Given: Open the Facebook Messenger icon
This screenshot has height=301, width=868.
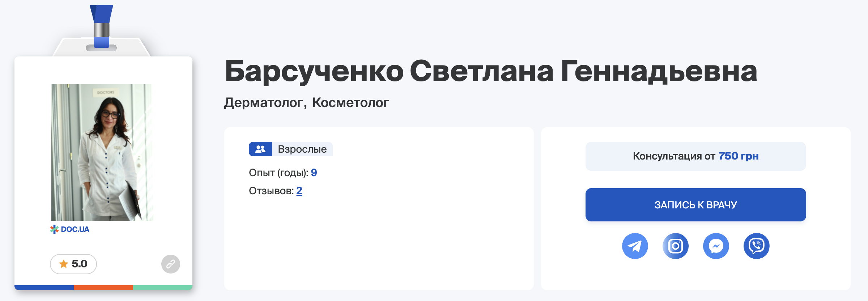Looking at the screenshot, I should 716,246.
